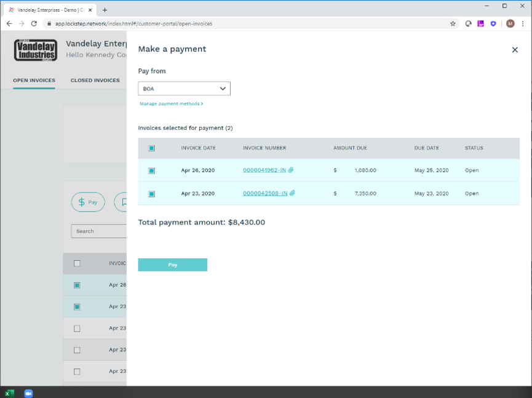Viewport: 532px width, 398px height.
Task: Bookmark this page with the star icon
Action: click(453, 24)
